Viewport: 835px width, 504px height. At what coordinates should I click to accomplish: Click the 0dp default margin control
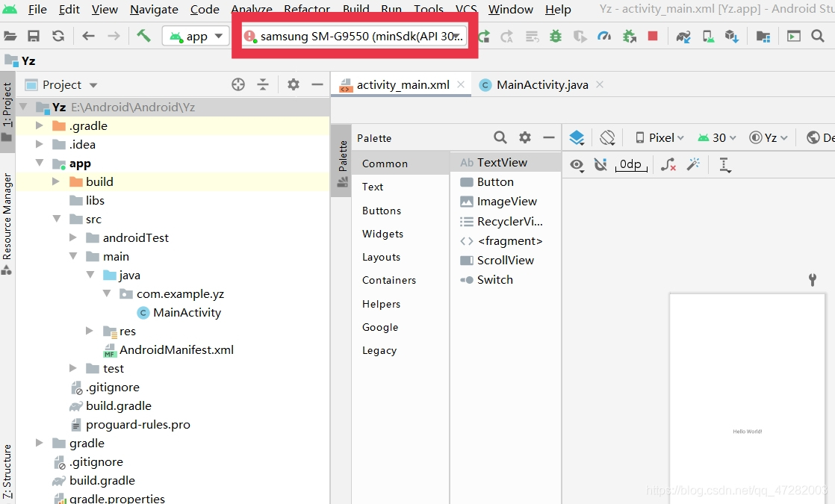tap(631, 165)
